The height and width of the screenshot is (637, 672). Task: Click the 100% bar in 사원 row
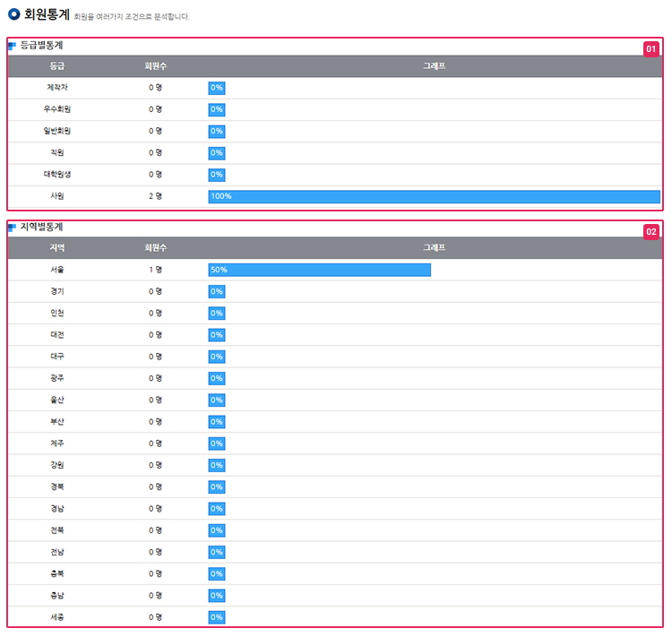(x=435, y=197)
